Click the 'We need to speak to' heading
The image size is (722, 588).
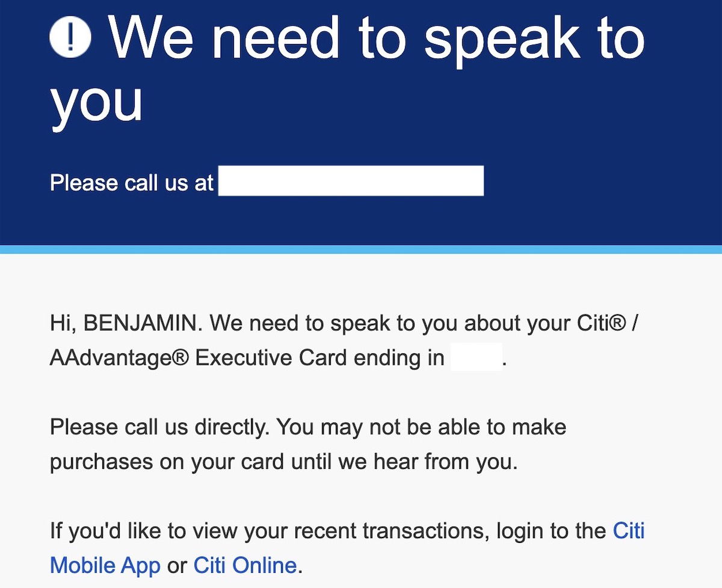click(x=377, y=39)
